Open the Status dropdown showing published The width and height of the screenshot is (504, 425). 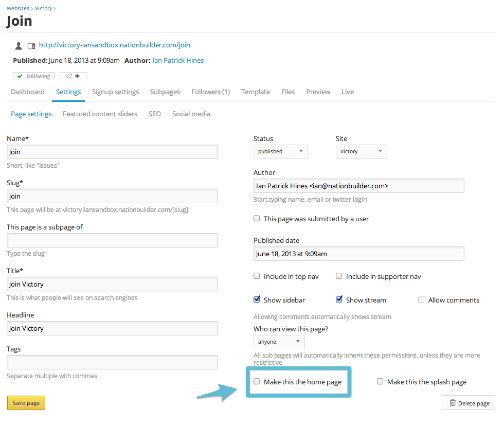pos(281,152)
